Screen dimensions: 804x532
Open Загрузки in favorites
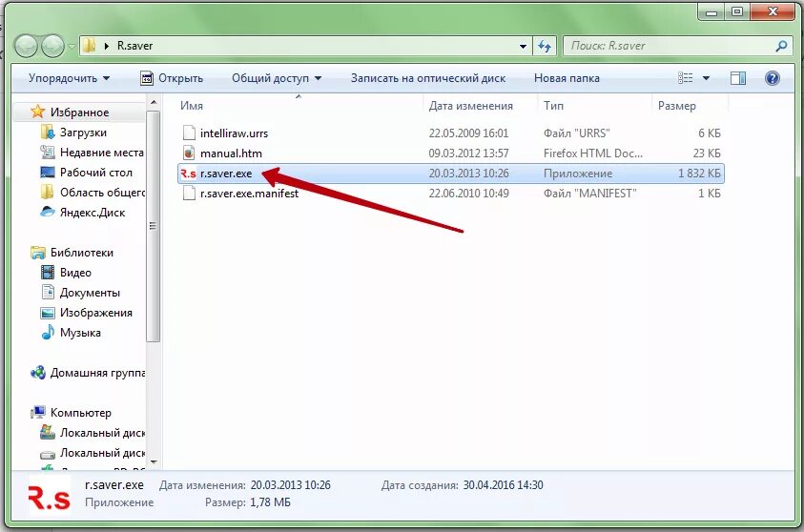click(x=83, y=133)
